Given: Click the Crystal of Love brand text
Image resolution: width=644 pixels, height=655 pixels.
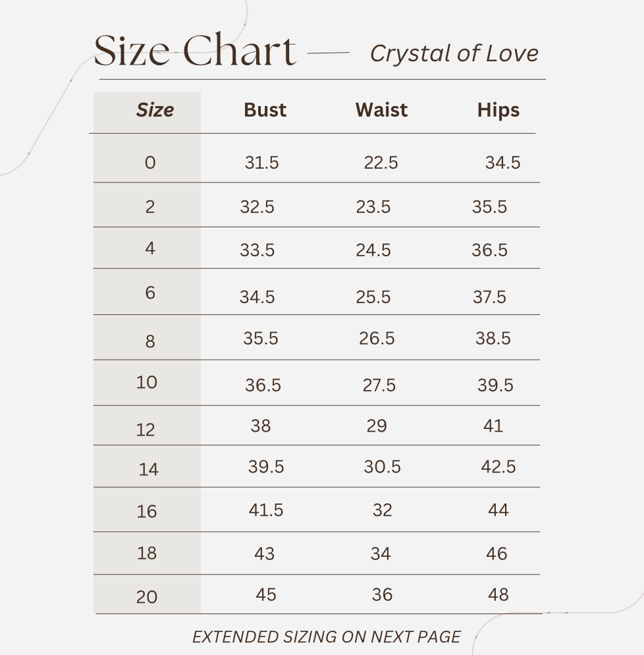Looking at the screenshot, I should 454,53.
